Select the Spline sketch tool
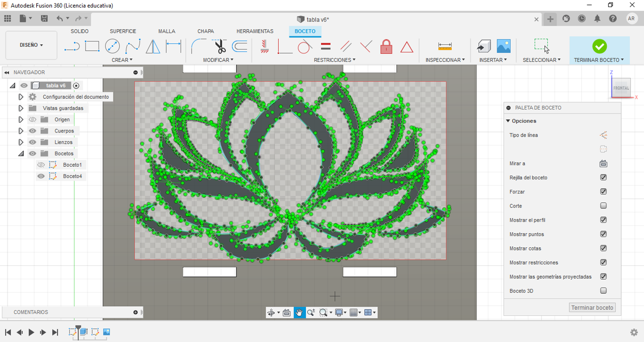This screenshot has width=644, height=342. tap(133, 47)
